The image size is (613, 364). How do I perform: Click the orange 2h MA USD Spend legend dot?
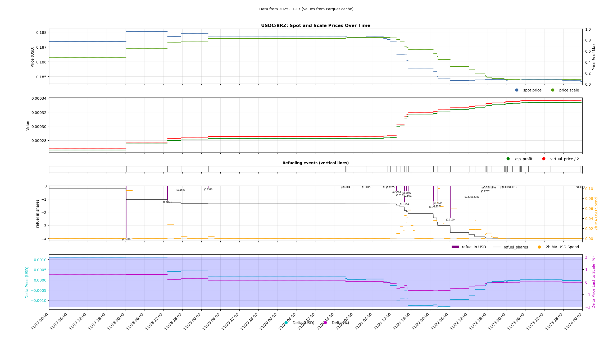click(x=539, y=247)
